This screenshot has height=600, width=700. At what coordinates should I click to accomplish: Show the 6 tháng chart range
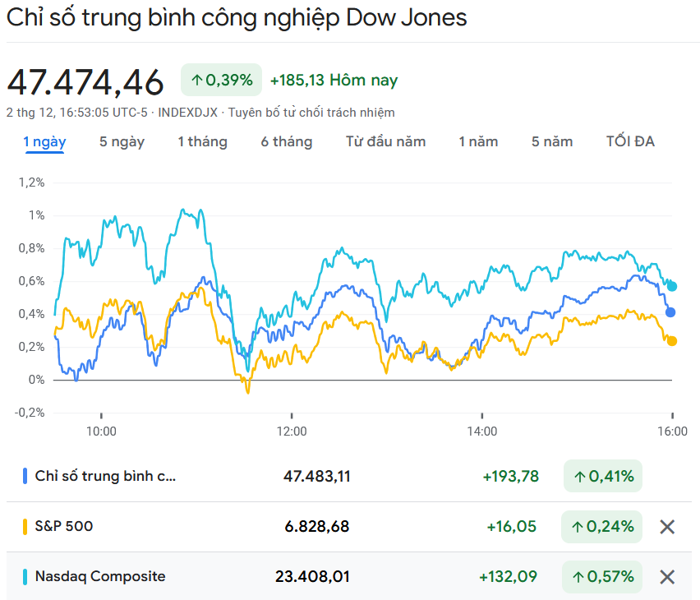click(x=287, y=141)
